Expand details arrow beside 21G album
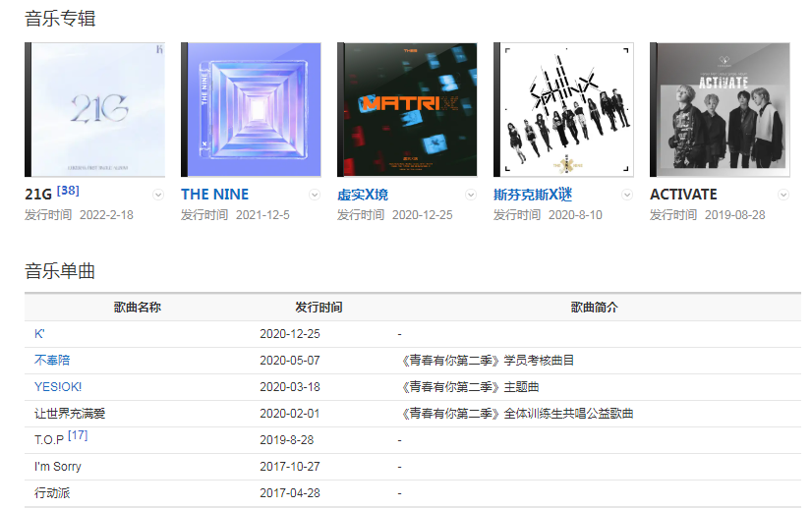812x509 pixels. (158, 195)
